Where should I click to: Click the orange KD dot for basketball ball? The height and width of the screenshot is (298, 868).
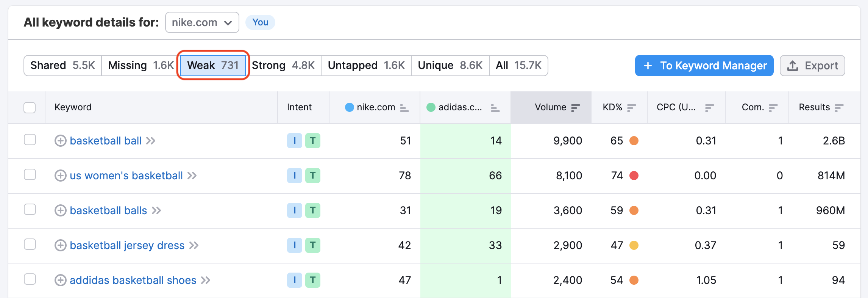[x=634, y=141]
